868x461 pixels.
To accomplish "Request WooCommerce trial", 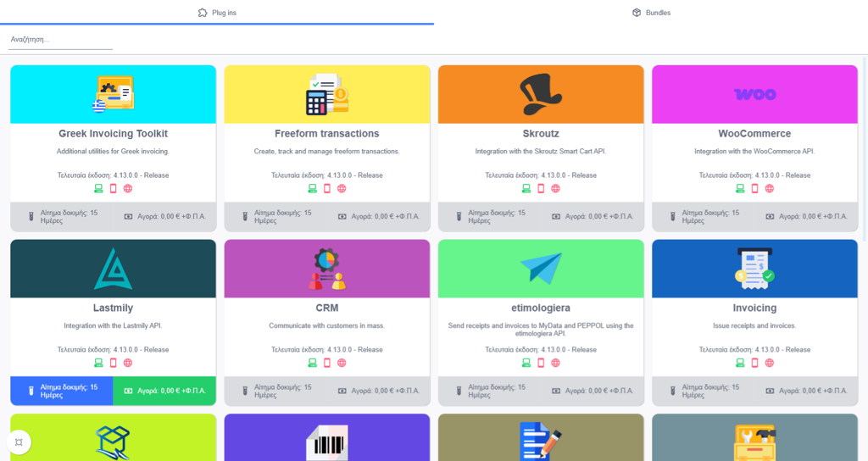I will coord(704,216).
